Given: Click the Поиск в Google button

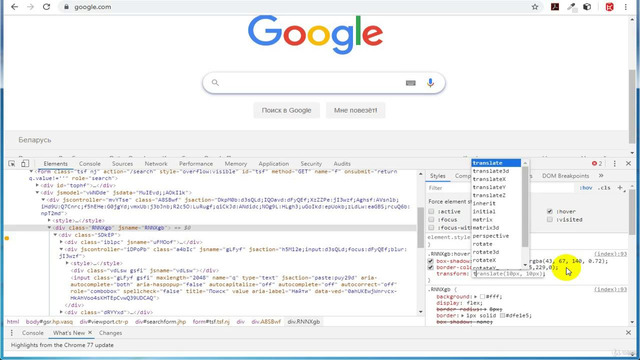Looking at the screenshot, I should (286, 110).
